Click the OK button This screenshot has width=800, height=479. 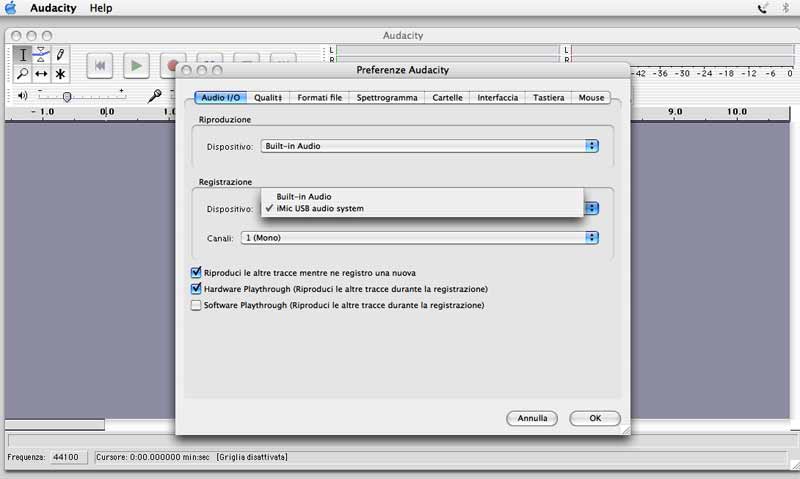coord(595,418)
